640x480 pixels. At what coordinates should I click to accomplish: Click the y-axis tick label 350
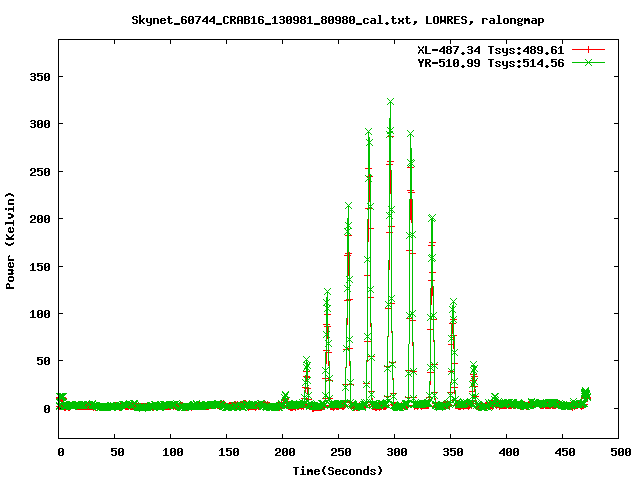(40, 77)
